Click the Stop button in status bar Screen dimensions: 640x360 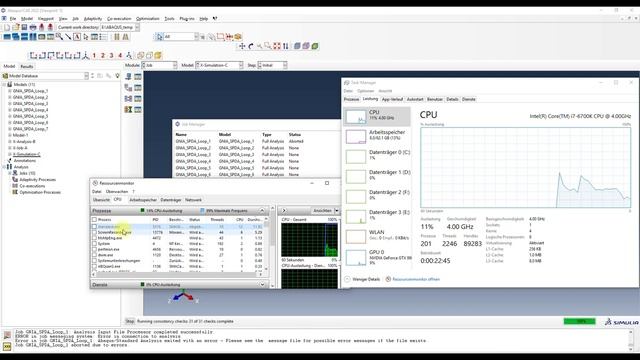(x=129, y=322)
